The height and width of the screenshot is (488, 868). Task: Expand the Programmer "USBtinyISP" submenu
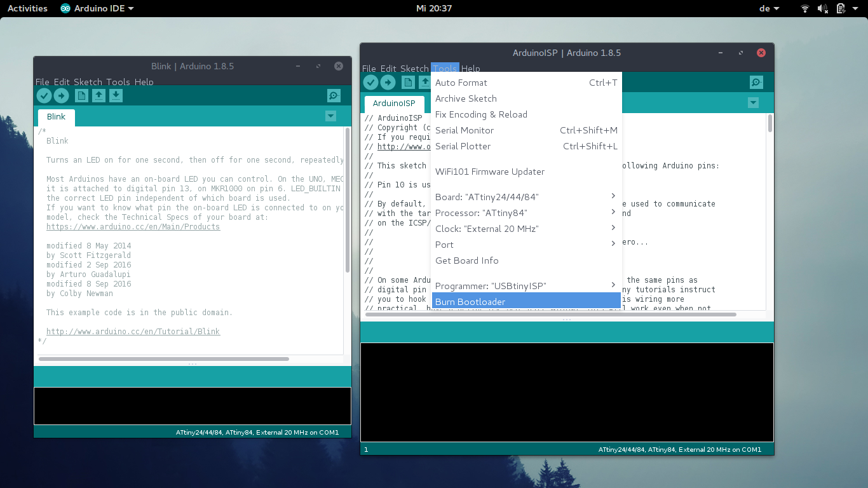tap(526, 286)
